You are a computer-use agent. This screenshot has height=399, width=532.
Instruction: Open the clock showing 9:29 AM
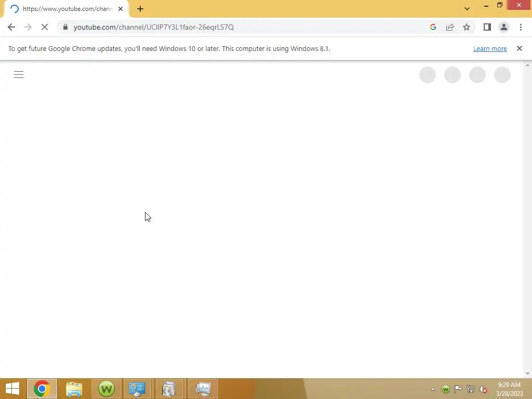coord(509,389)
